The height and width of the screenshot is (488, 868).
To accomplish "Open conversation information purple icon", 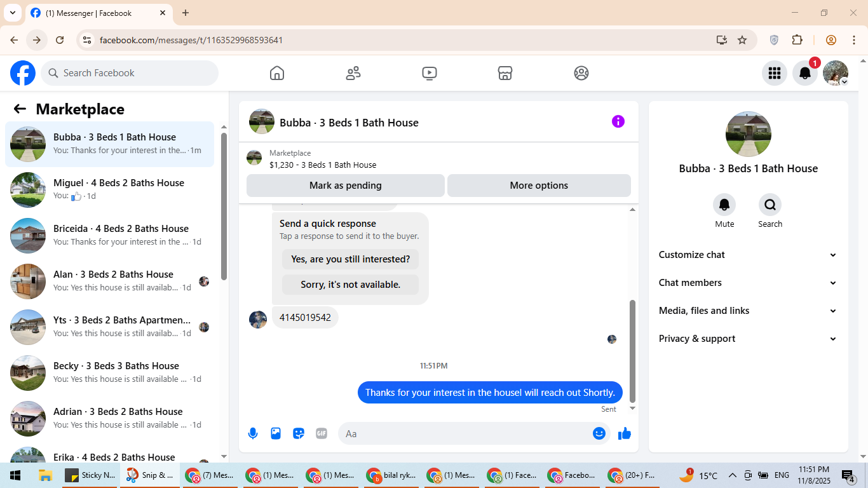I will [618, 121].
